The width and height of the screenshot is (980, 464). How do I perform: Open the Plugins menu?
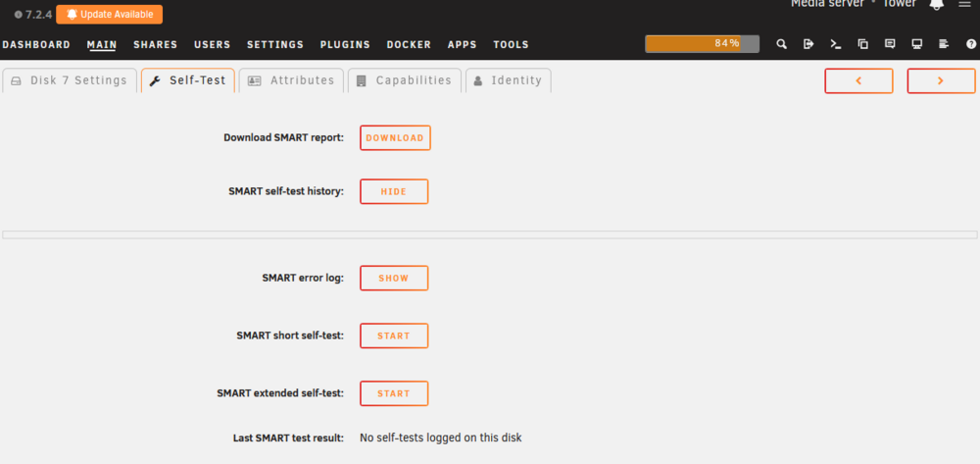coord(345,44)
